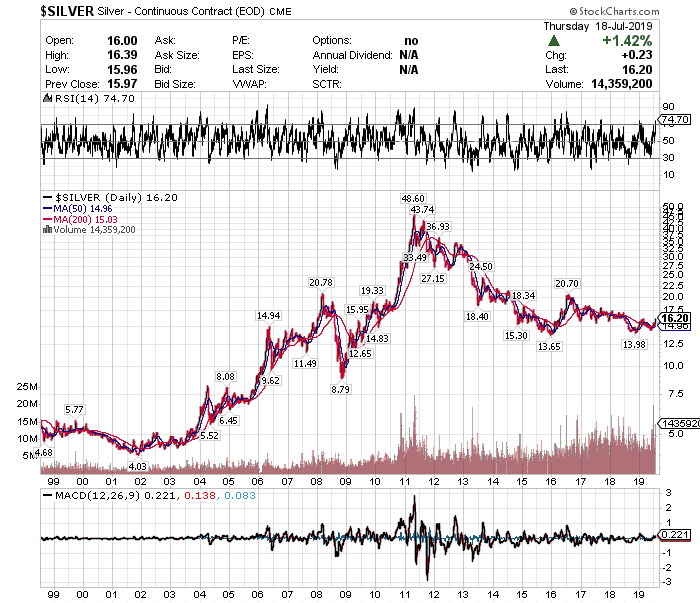Click the 27.15 price label
This screenshot has width=700, height=603.
(433, 279)
